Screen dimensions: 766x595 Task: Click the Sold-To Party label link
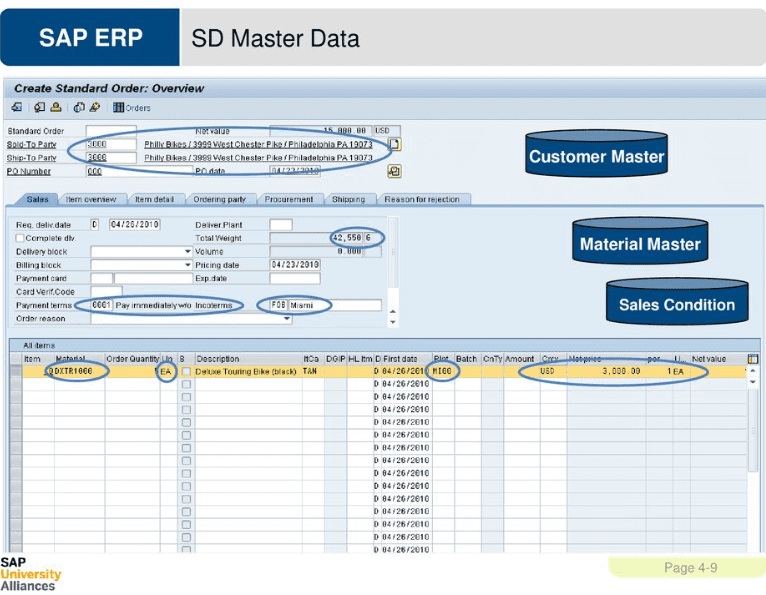(32, 145)
